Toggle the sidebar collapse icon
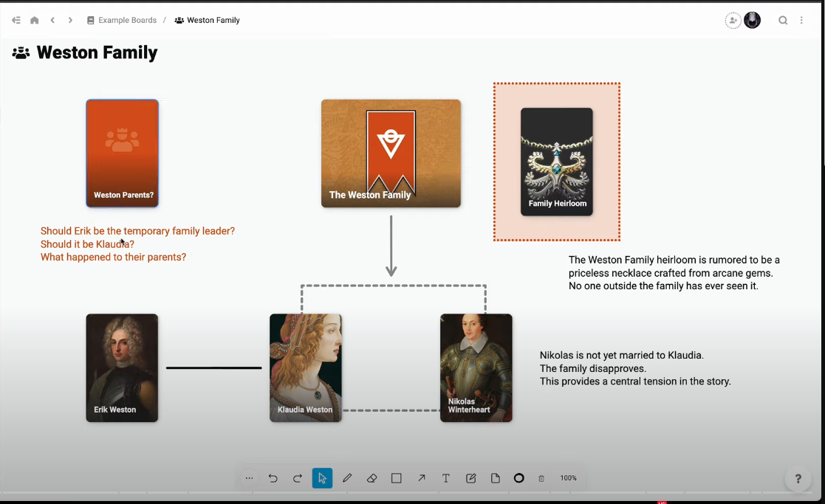Image resolution: width=825 pixels, height=504 pixels. (x=16, y=20)
